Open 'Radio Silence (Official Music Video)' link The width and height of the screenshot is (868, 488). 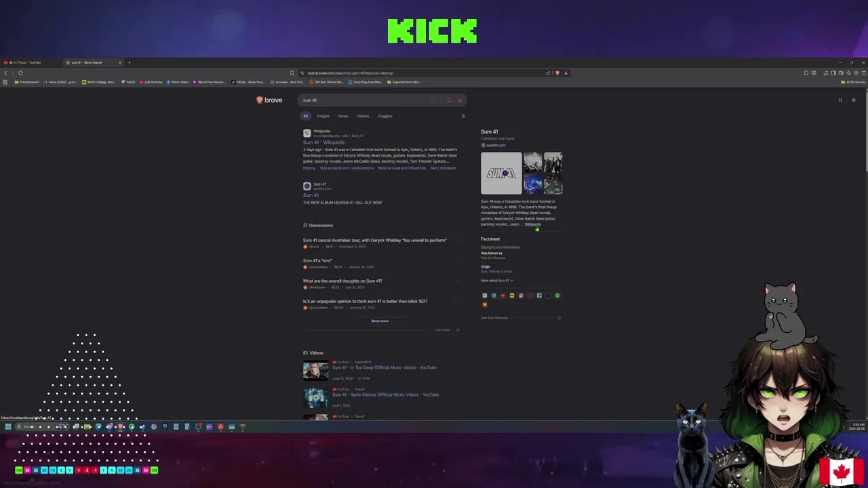point(385,394)
